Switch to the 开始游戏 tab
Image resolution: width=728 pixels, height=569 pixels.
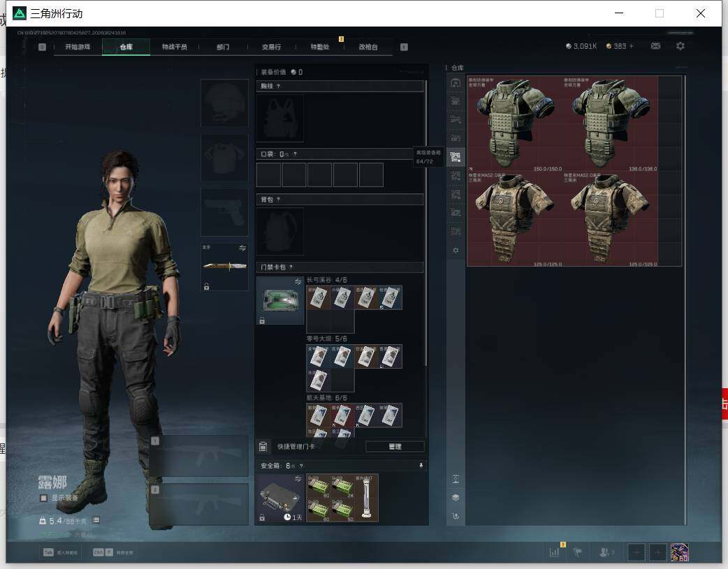pyautogui.click(x=78, y=47)
